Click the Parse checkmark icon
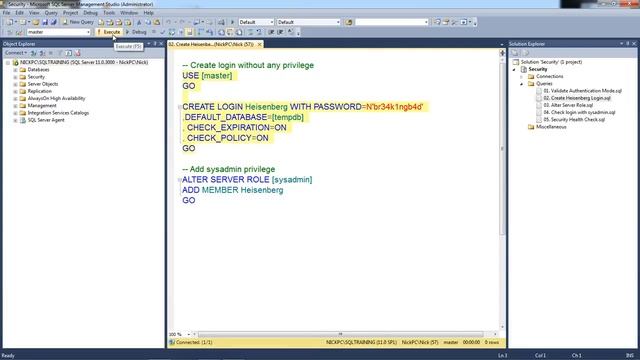Viewport: 640px width, 360px height. pos(163,32)
